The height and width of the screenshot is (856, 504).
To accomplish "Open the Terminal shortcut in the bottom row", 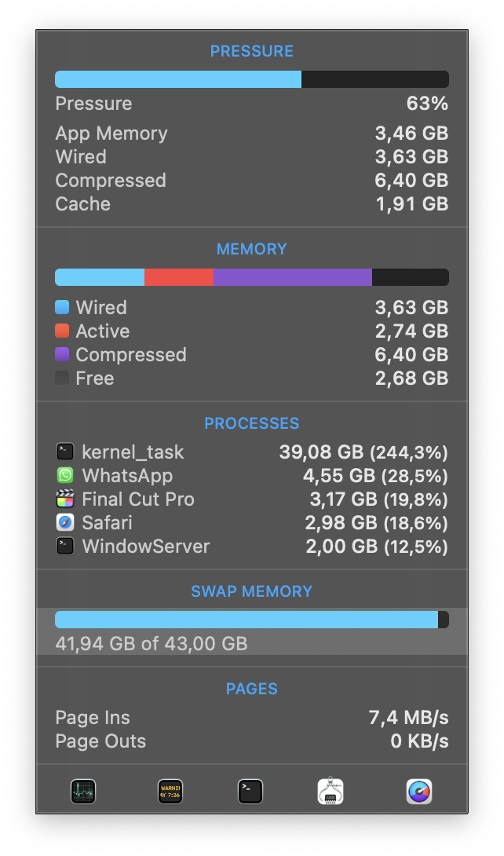I will 250,791.
